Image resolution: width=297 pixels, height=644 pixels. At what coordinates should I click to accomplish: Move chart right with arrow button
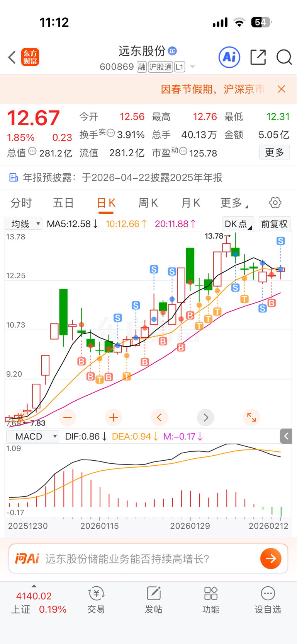[x=205, y=417]
